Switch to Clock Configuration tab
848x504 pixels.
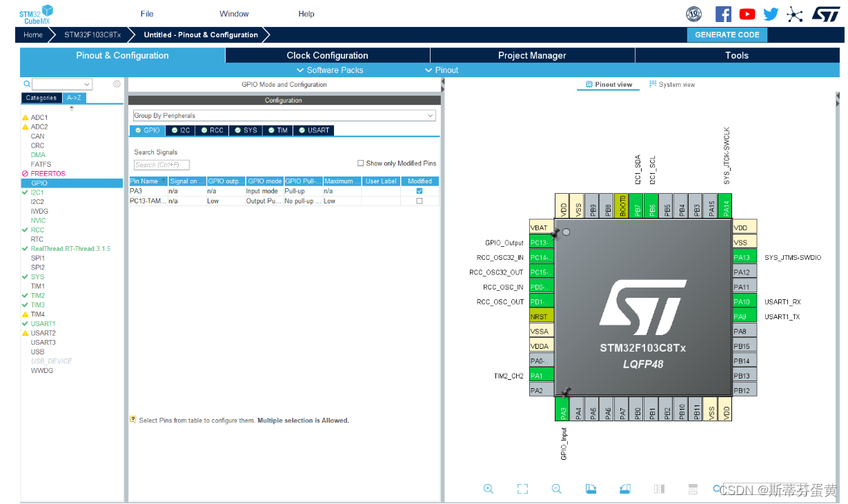[328, 55]
